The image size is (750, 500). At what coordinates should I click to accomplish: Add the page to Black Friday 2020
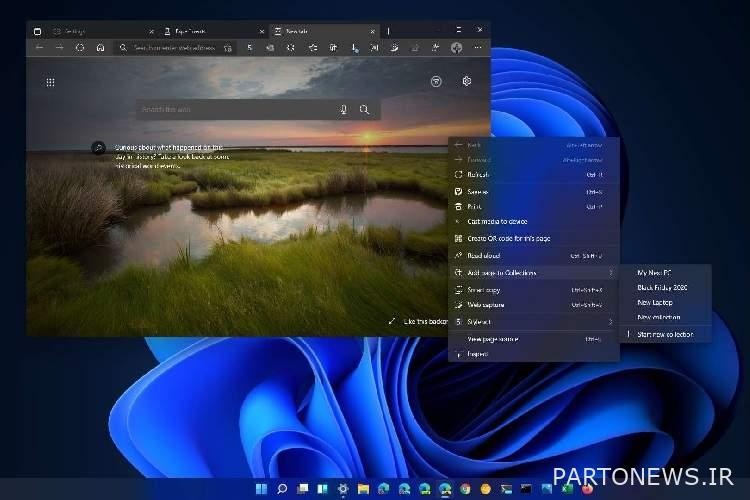coord(665,288)
